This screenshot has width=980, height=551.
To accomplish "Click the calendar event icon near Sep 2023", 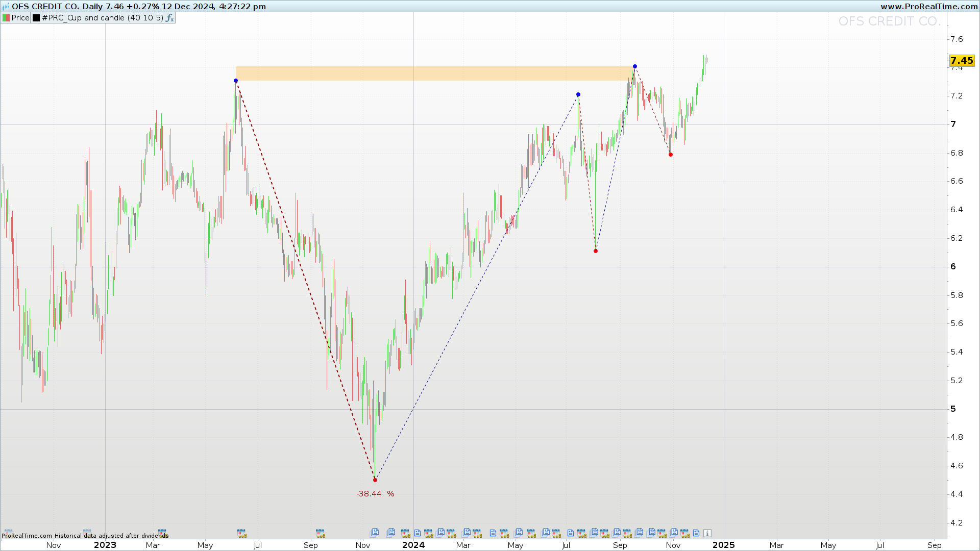I will [x=320, y=533].
